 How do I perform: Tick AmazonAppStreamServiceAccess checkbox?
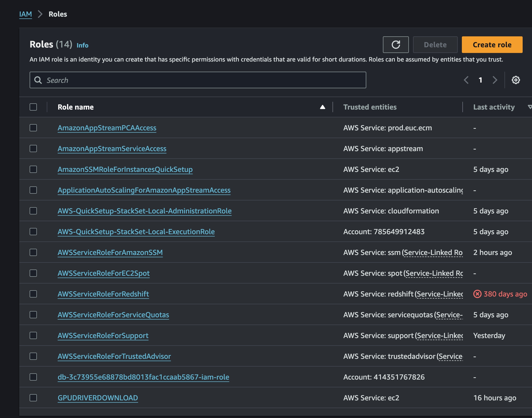click(33, 149)
